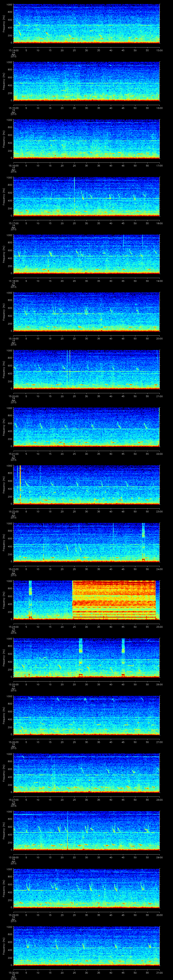Click the 15:19:00 start time label
Screen dimensions: 173x980
(x=13, y=339)
